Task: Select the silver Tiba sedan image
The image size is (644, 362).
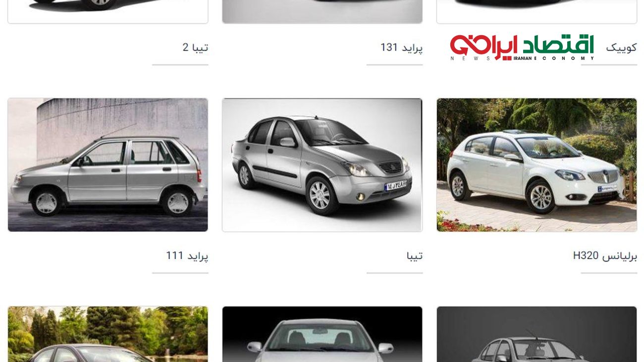Action: click(322, 165)
